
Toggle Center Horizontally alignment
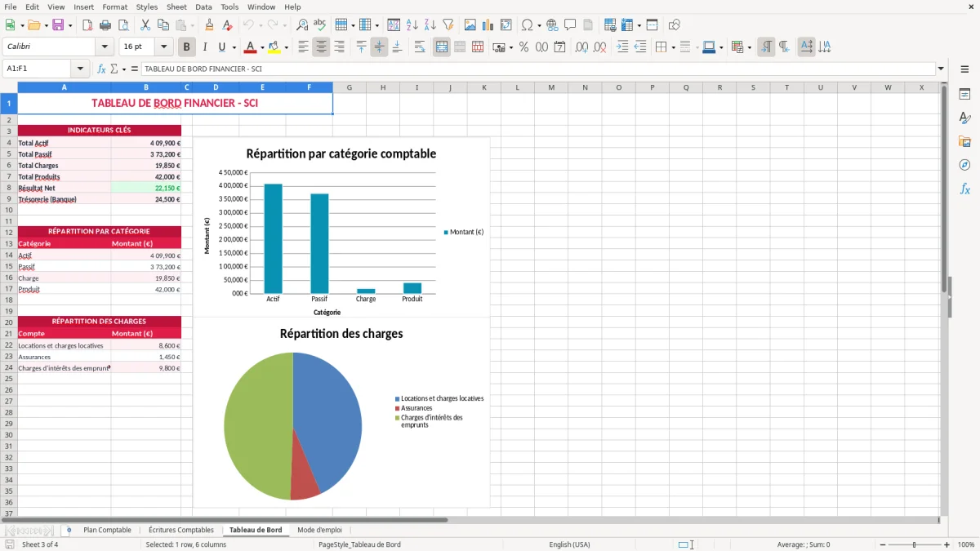point(321,47)
